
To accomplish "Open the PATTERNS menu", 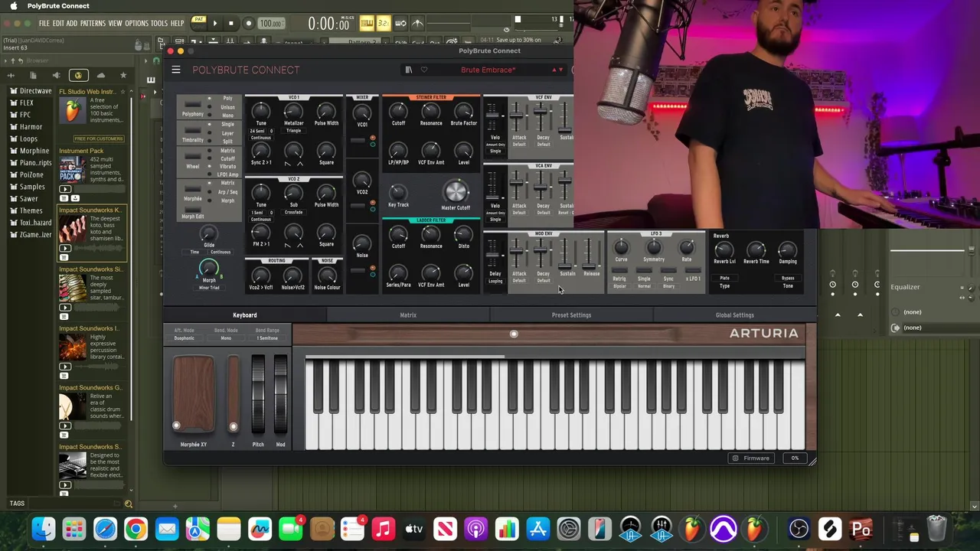I will (x=93, y=24).
